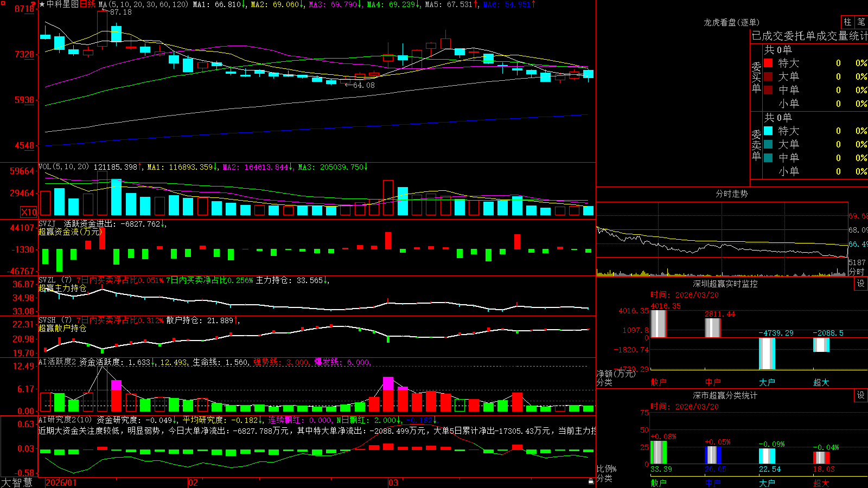Click the 分时走势 panel title

(x=731, y=194)
